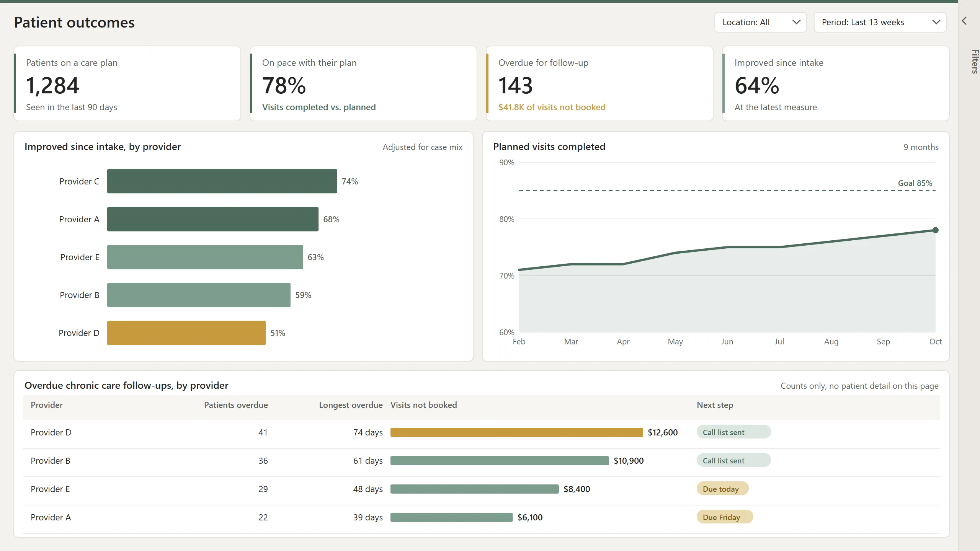Click the $10,900 visits not booked bar
This screenshot has height=551, width=980.
[x=500, y=461]
